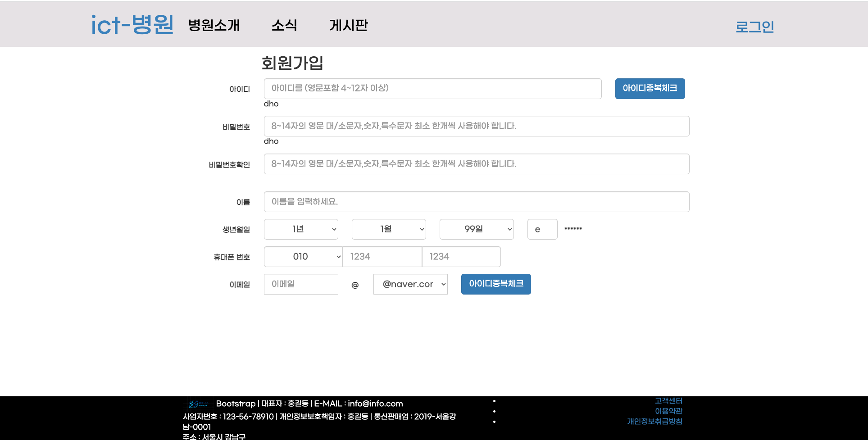Click the 아이디 input field
Viewport: 868px width, 440px height.
point(432,88)
